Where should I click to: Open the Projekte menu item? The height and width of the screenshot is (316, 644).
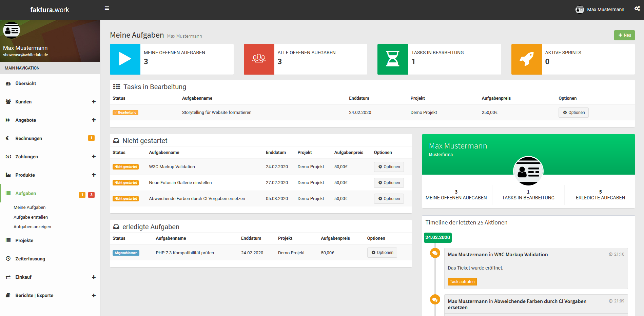click(50, 240)
